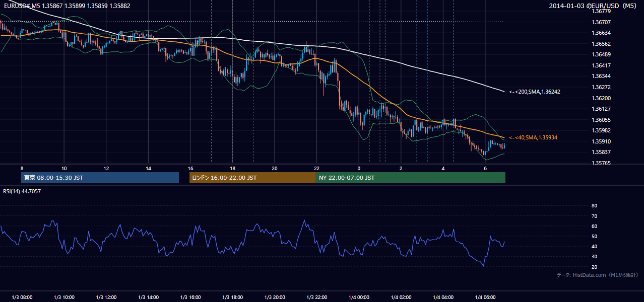Click the Tokyo 08:00-15:30 JST session bar

coord(100,178)
